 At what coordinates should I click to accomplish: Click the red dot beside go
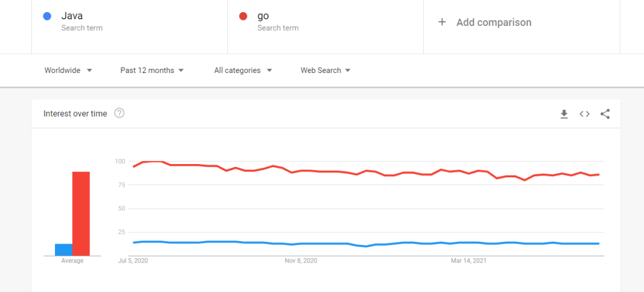[x=243, y=16]
